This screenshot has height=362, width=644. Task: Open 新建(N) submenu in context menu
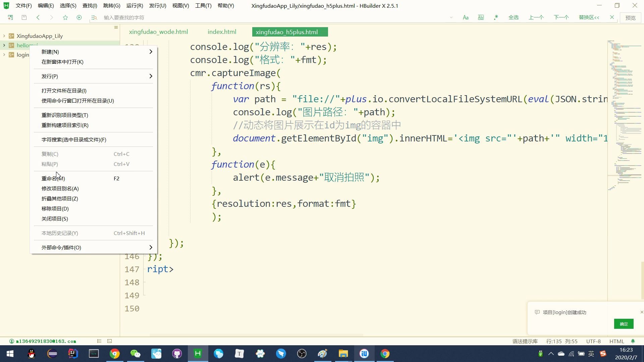point(94,52)
